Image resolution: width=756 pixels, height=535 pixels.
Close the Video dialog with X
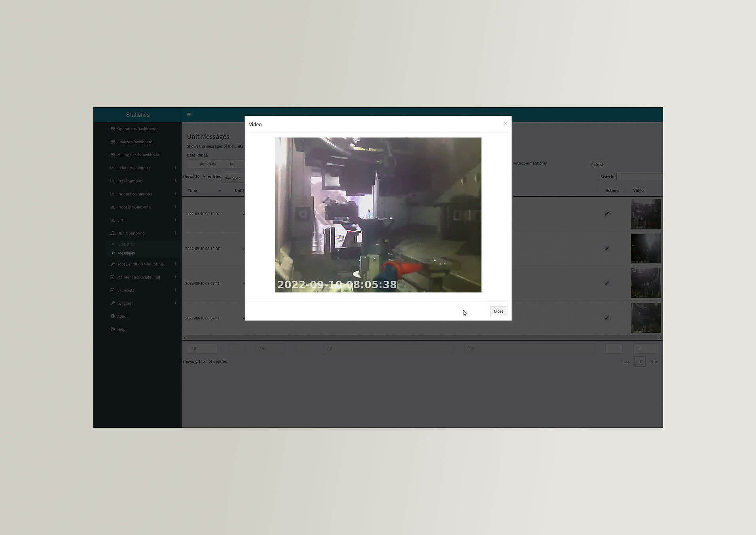(x=505, y=123)
